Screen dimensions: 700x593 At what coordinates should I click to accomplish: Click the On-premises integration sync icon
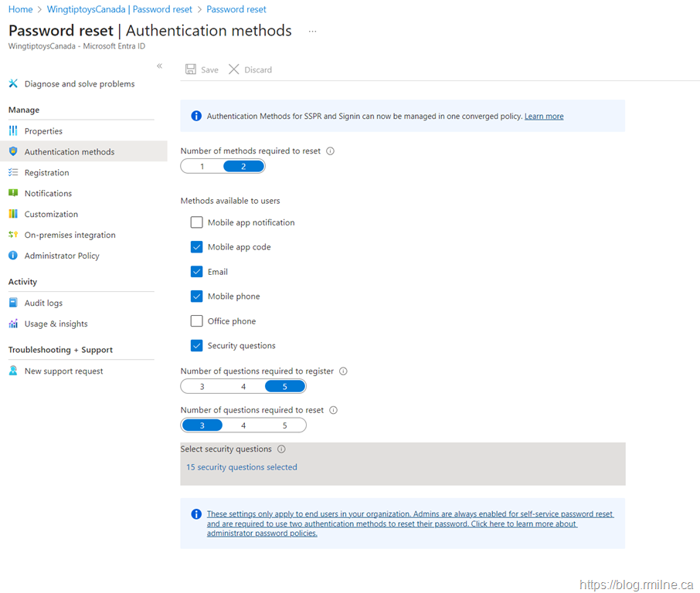13,235
